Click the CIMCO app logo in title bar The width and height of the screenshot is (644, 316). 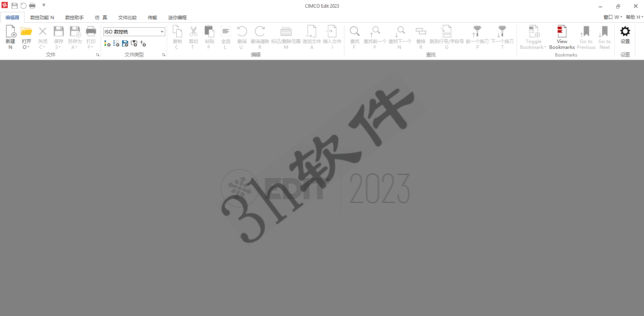pyautogui.click(x=5, y=5)
